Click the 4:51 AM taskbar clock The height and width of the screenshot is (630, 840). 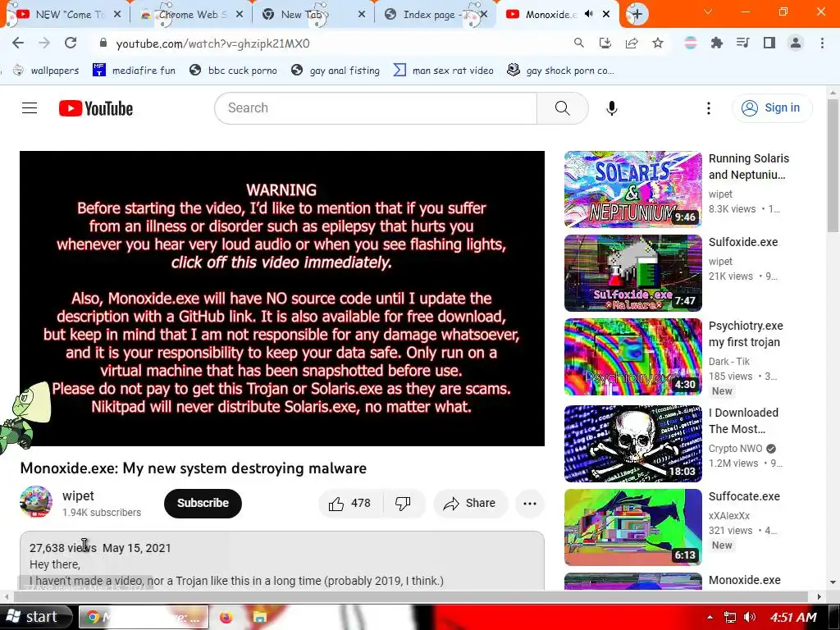point(793,617)
